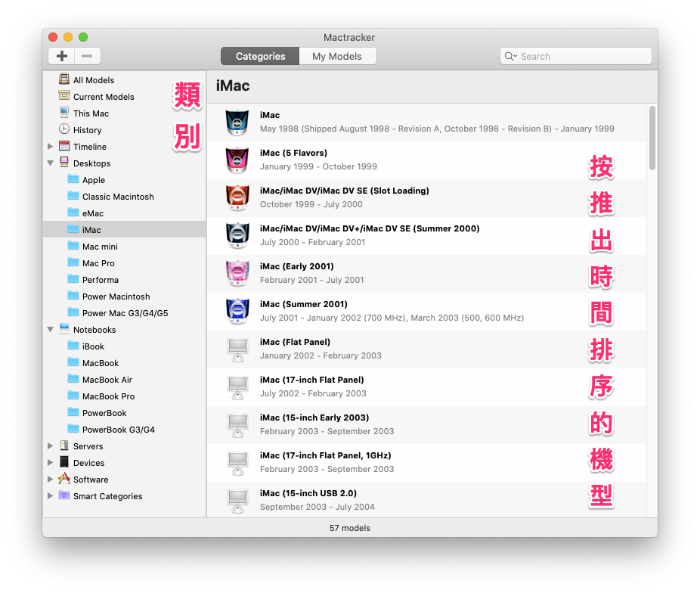Click the Current Models box icon
700x593 pixels.
pos(64,95)
